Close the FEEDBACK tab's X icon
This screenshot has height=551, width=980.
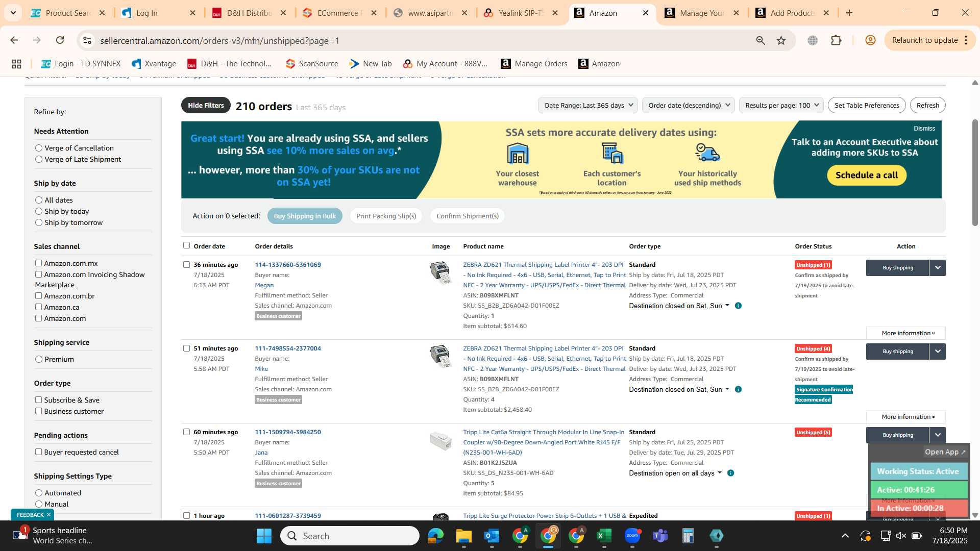(48, 514)
